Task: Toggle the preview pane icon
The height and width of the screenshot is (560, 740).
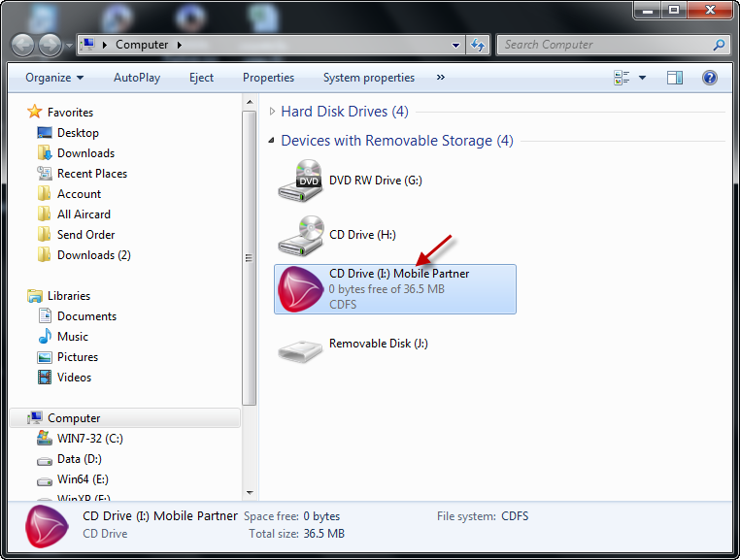Action: pyautogui.click(x=675, y=78)
